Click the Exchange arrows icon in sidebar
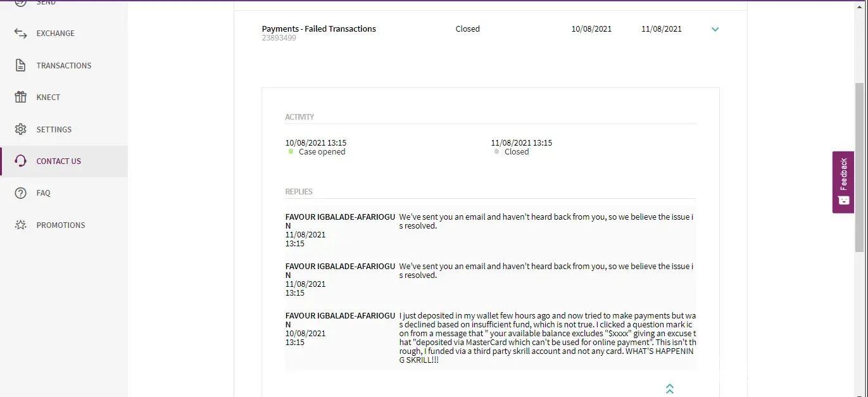 click(x=21, y=34)
